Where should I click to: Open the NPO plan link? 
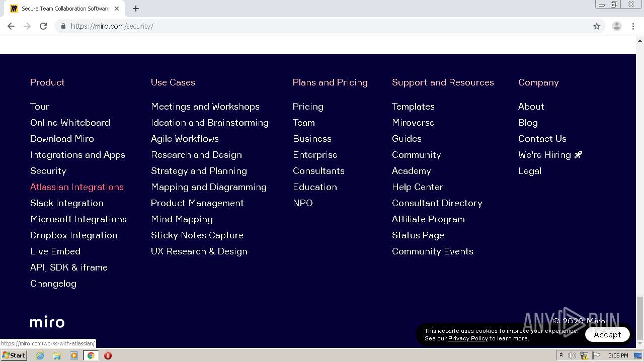coord(303,203)
